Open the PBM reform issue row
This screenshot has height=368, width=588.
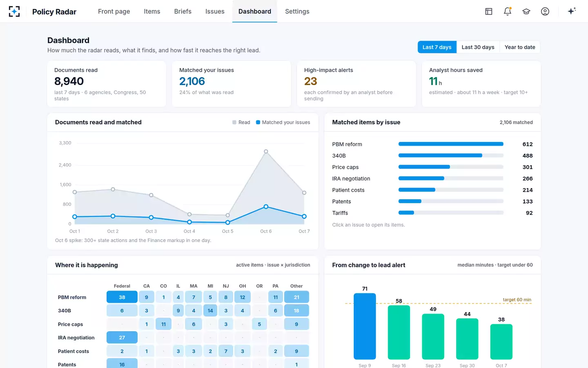pos(432,144)
